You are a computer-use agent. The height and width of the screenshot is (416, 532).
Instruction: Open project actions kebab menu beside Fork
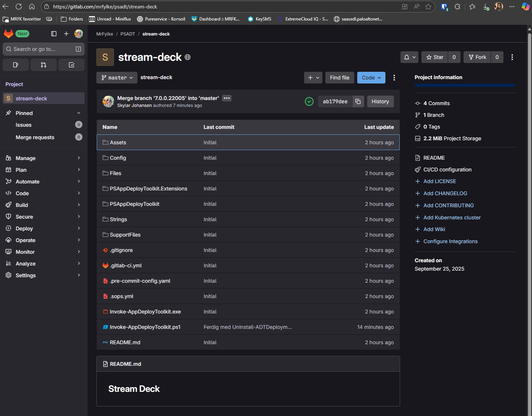(x=512, y=57)
